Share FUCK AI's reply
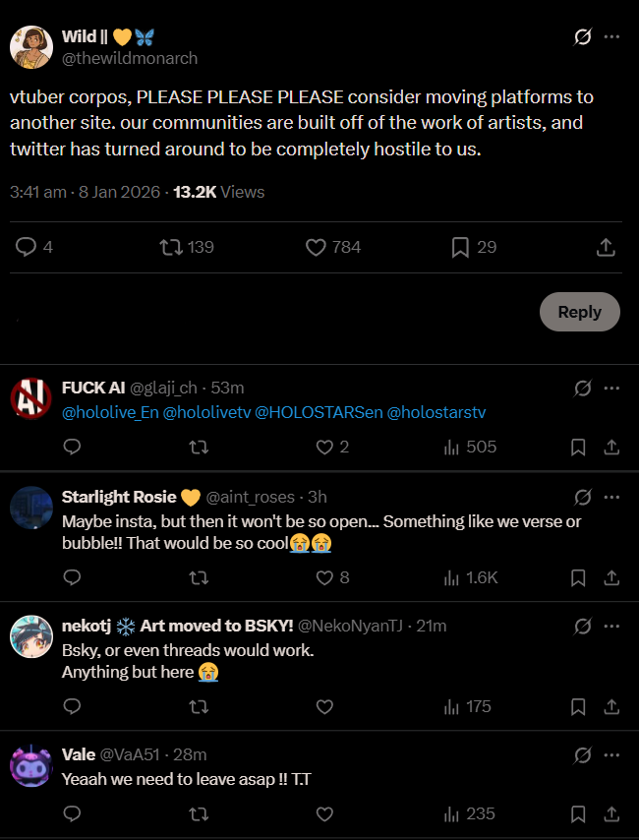This screenshot has width=639, height=840. [611, 447]
